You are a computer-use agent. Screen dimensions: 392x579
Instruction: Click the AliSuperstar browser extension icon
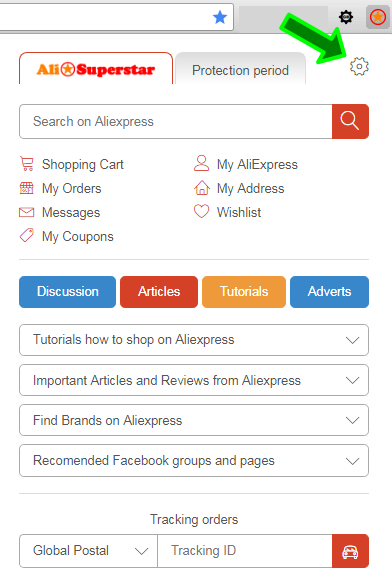378,17
